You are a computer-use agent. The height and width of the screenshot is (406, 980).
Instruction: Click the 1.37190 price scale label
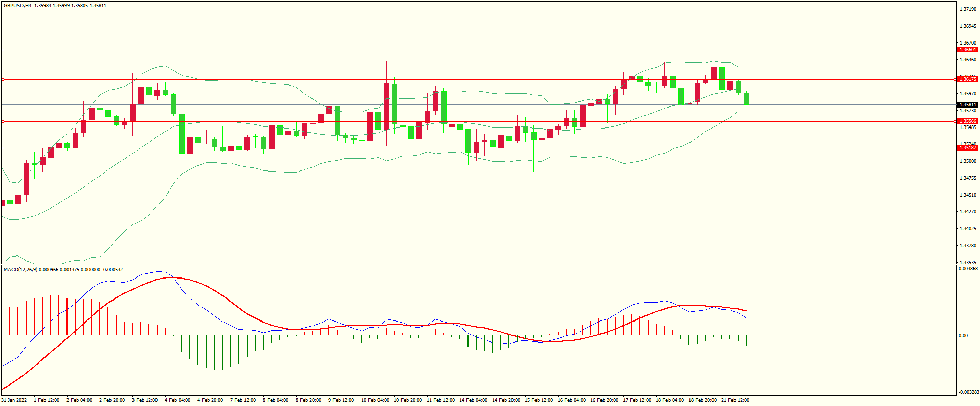pos(968,9)
